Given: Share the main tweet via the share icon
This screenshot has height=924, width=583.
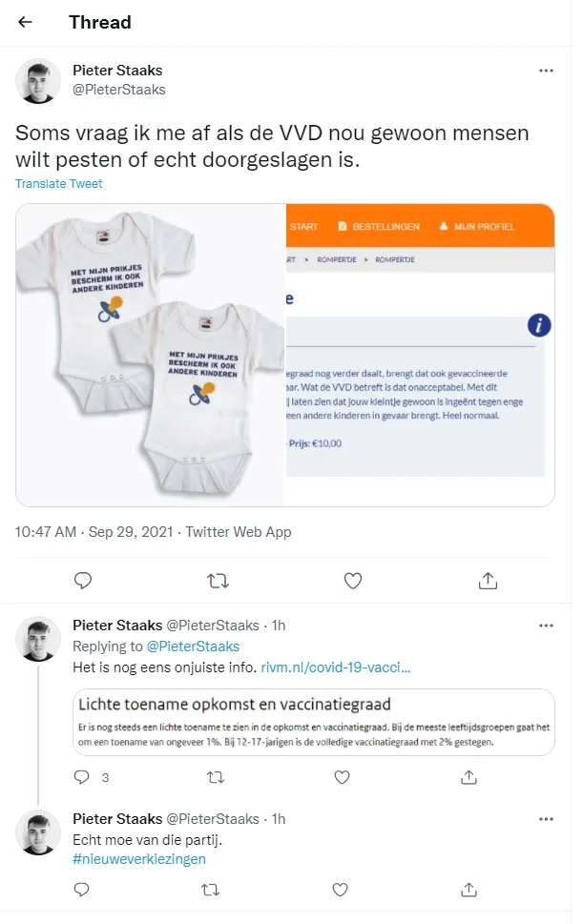Looking at the screenshot, I should coord(488,580).
